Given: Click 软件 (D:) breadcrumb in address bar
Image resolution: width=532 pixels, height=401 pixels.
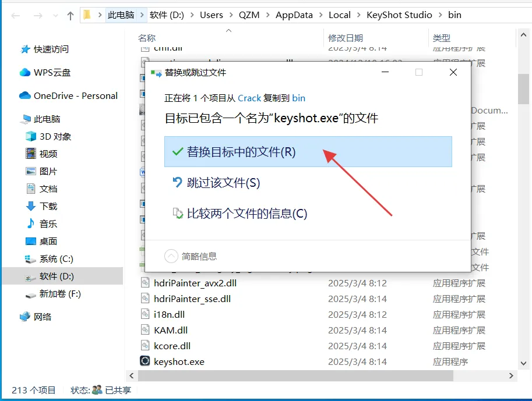Looking at the screenshot, I should [167, 15].
